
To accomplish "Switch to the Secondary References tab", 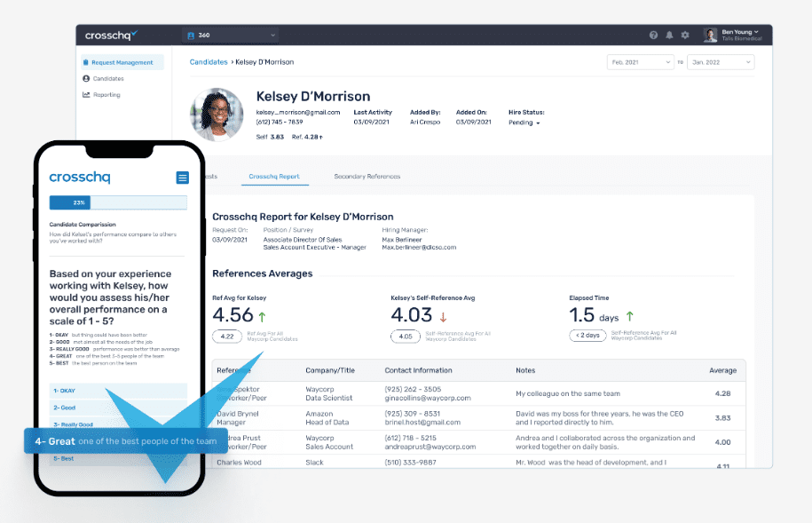I will point(367,176).
